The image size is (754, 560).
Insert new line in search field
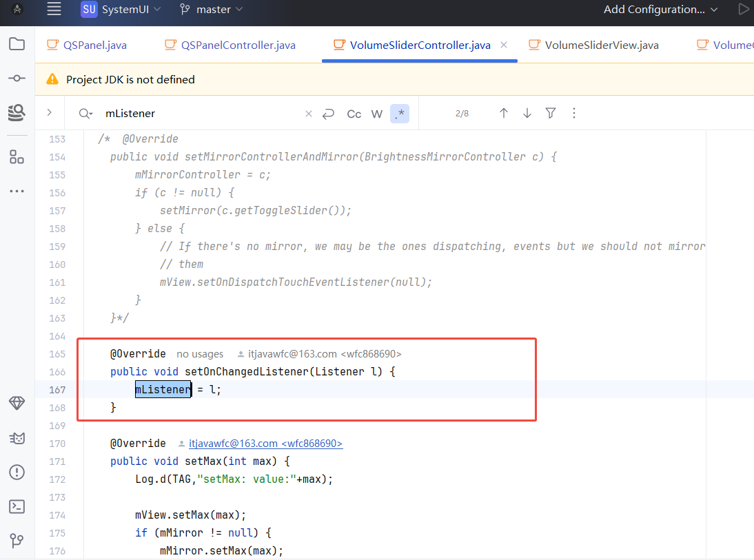329,114
